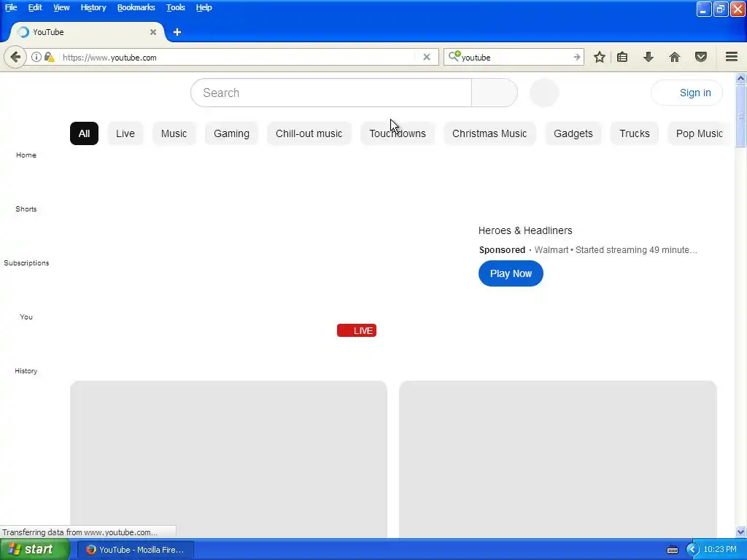
Task: Select the Gadgets filter chip
Action: pos(573,133)
